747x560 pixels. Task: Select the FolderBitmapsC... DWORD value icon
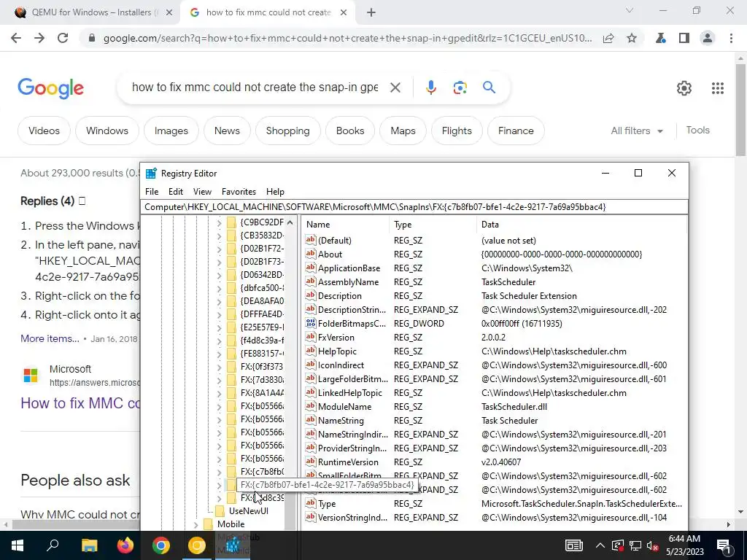pos(311,323)
